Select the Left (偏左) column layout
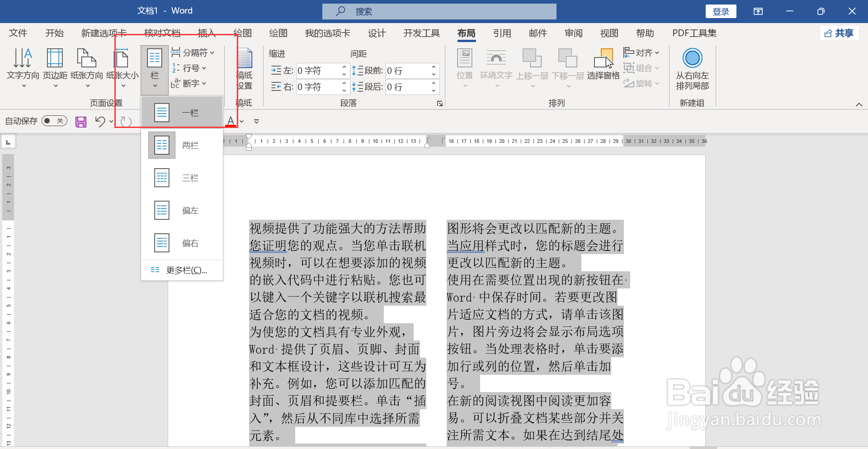This screenshot has width=868, height=449. 182,210
